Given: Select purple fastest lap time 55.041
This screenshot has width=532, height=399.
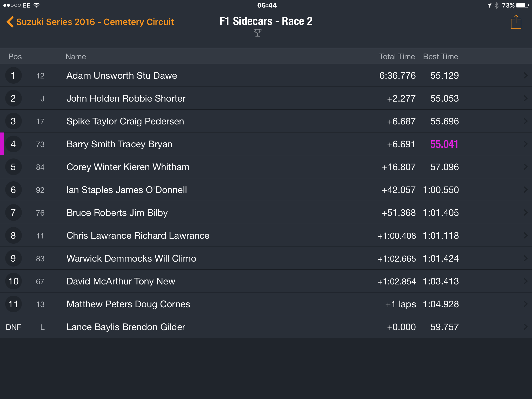Looking at the screenshot, I should coord(444,144).
